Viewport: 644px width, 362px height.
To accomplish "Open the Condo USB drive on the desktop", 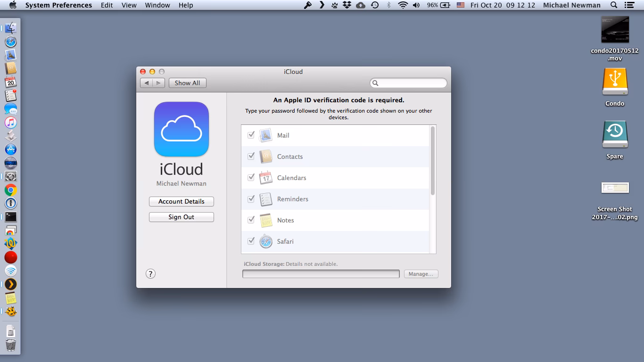I will pos(615,82).
